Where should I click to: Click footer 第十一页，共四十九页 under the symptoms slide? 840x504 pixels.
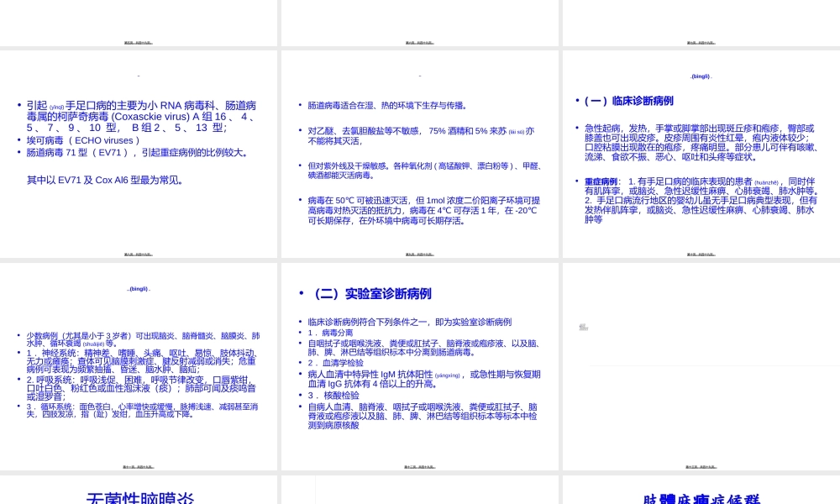(139, 467)
